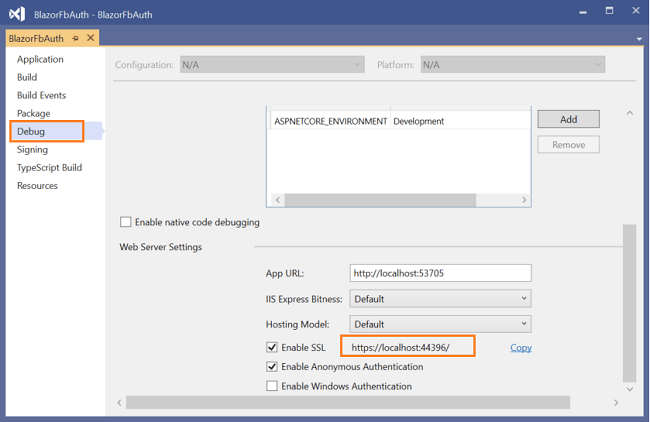Click the page vertical scroll down arrow
This screenshot has height=422, width=650.
630,389
